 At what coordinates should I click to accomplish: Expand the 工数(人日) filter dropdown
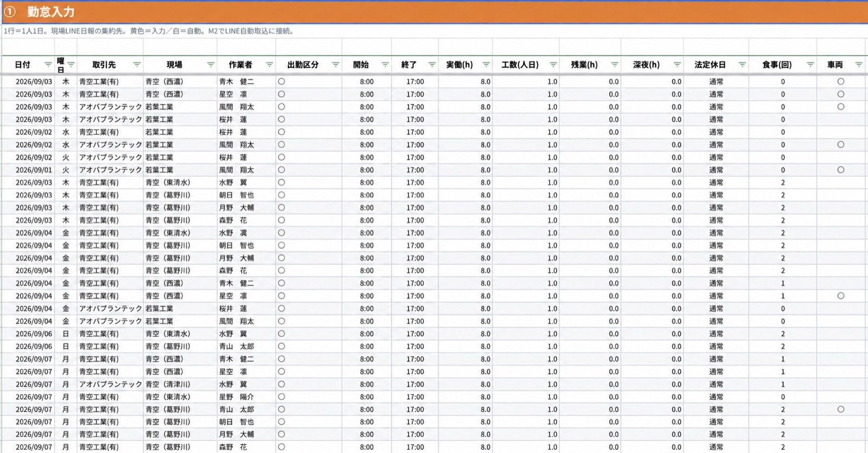(x=553, y=65)
